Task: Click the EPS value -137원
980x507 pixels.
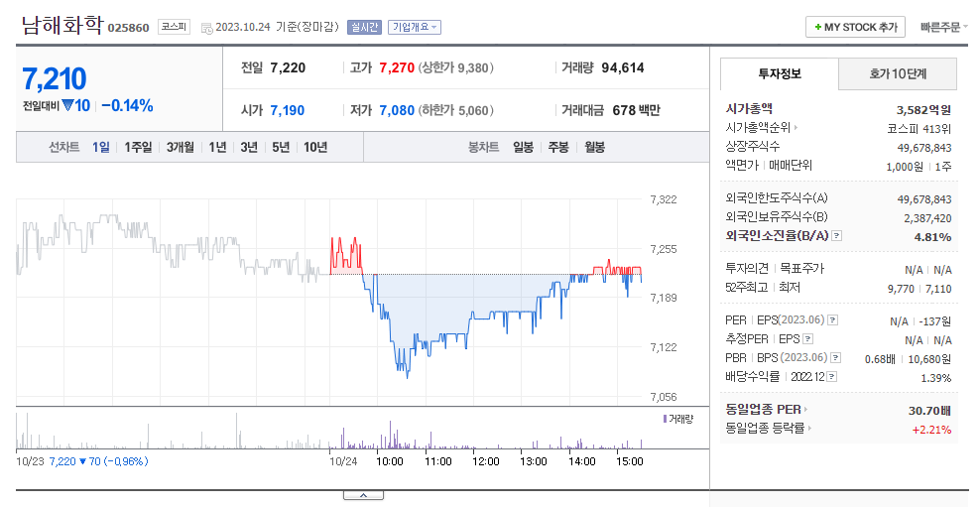Action: [x=935, y=321]
